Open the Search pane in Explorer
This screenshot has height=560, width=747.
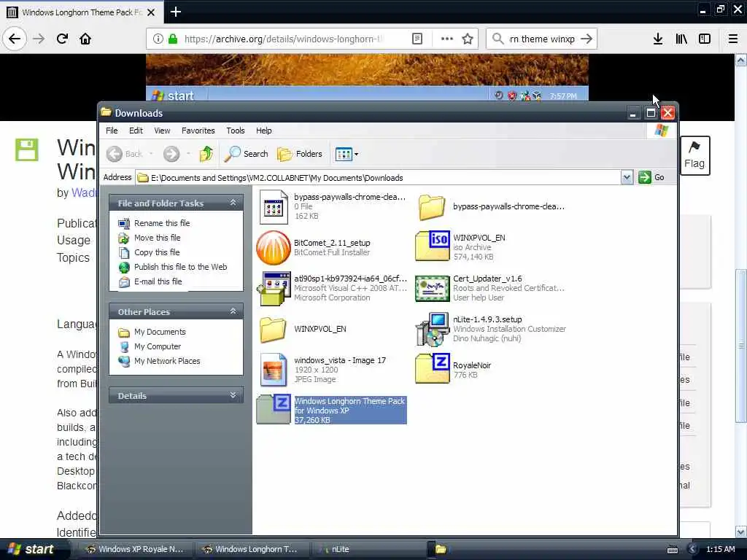247,154
